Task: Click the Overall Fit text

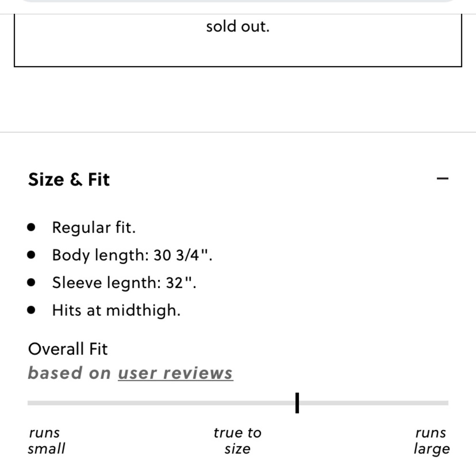Action: (69, 349)
